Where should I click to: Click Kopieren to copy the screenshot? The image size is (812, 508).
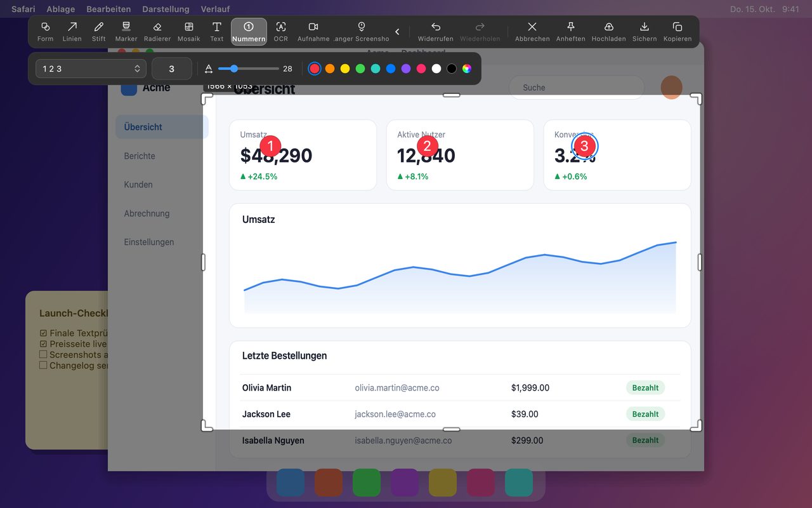678,32
